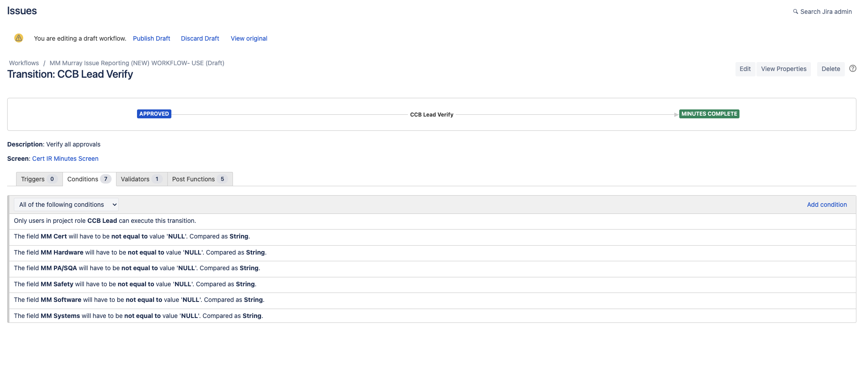Click Publish Draft link
Image resolution: width=868 pixels, height=389 pixels.
[152, 38]
